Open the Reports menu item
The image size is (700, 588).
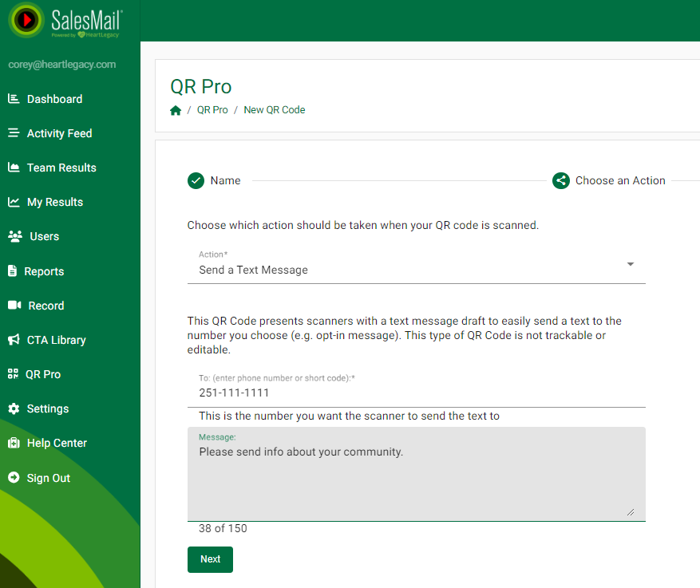point(44,271)
